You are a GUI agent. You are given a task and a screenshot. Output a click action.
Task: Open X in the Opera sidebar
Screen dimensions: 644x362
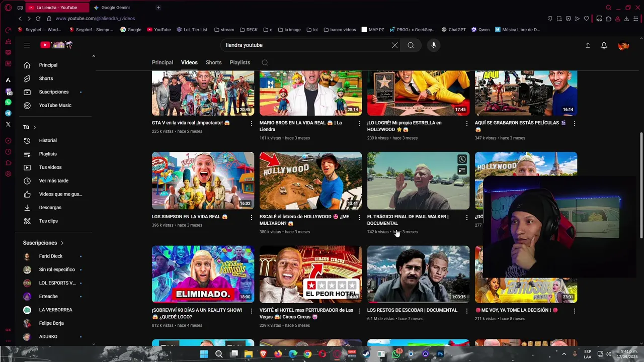click(8, 124)
